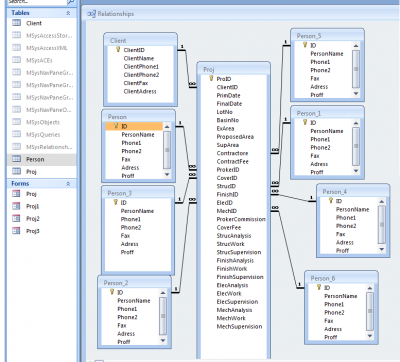Select the Proj table title bar
Viewport: 400px width, 362px height.
click(233, 69)
